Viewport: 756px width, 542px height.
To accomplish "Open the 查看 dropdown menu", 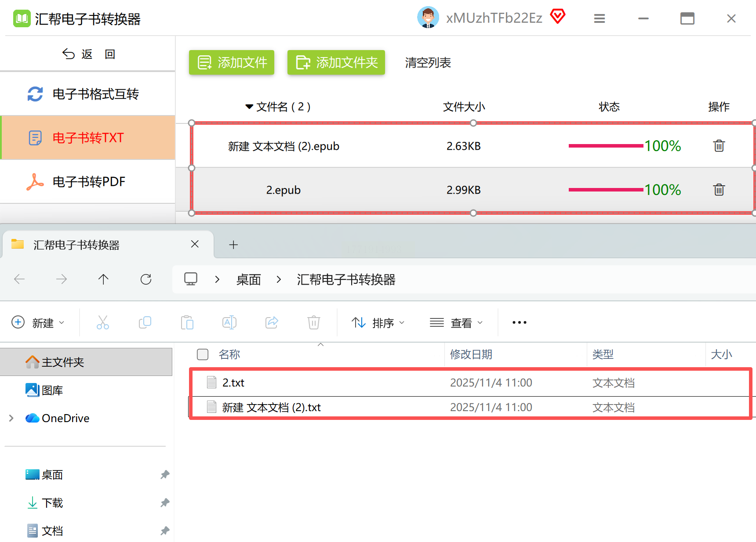I will pos(456,323).
